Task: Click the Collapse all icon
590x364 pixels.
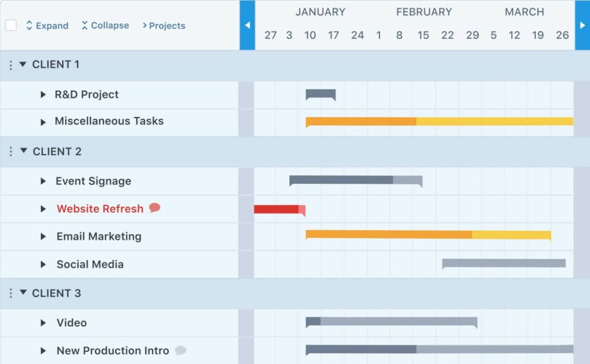Action: (x=84, y=25)
